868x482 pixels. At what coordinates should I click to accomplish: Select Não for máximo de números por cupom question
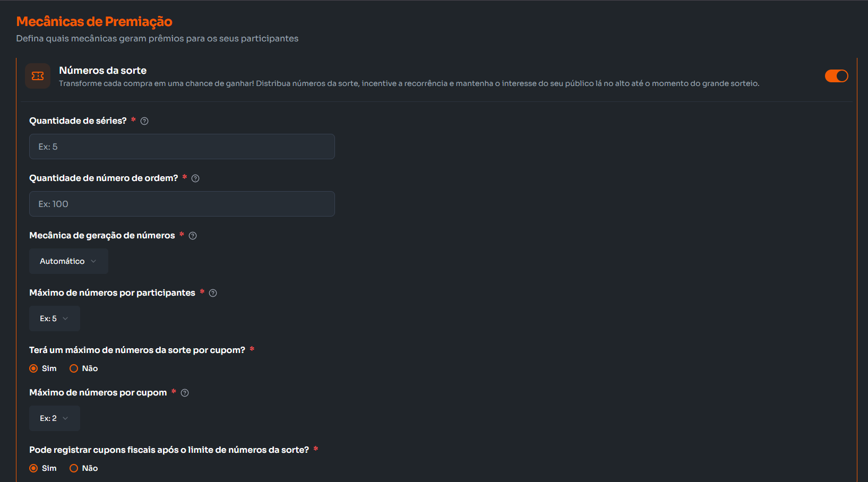[x=74, y=368]
